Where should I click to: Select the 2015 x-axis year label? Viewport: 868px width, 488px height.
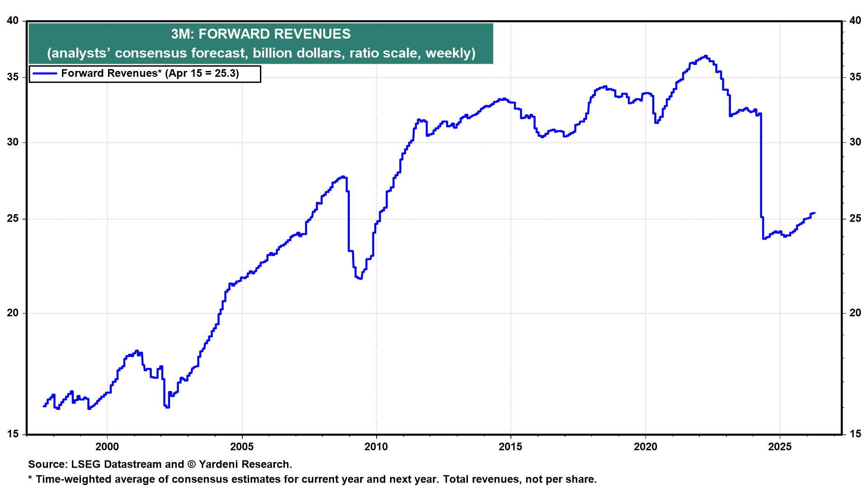[x=510, y=447]
